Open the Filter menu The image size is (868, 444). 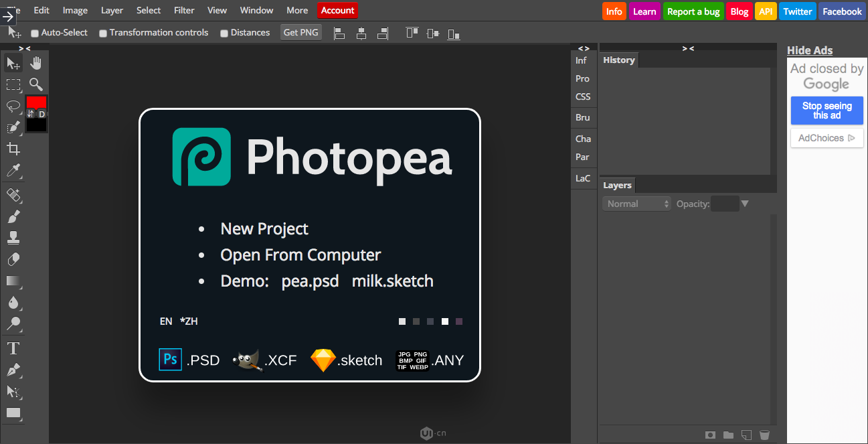click(x=184, y=10)
